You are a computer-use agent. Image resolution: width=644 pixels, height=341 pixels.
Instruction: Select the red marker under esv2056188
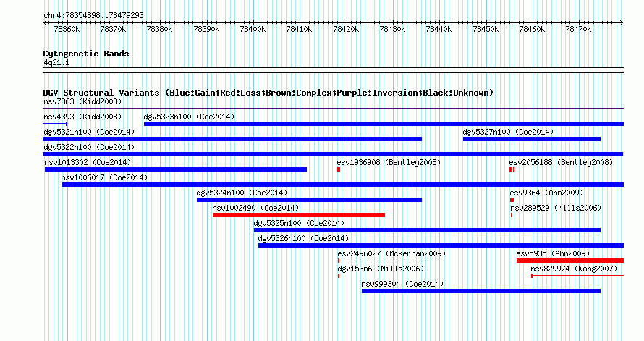[x=512, y=169]
